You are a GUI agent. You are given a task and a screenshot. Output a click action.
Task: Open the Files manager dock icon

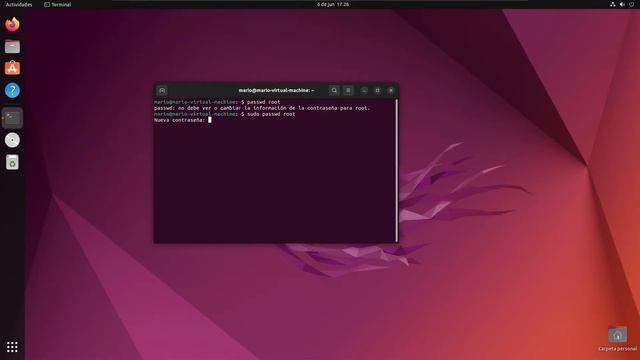tap(12, 47)
